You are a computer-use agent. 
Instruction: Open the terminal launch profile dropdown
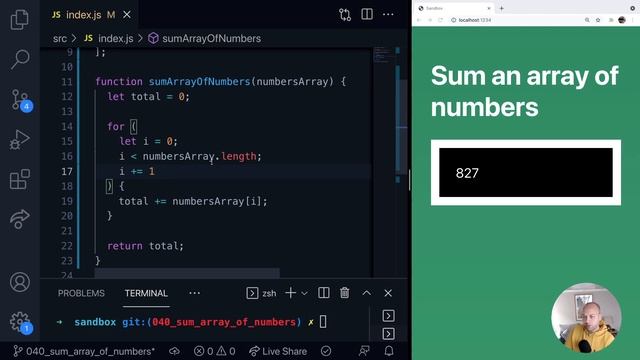tap(304, 293)
